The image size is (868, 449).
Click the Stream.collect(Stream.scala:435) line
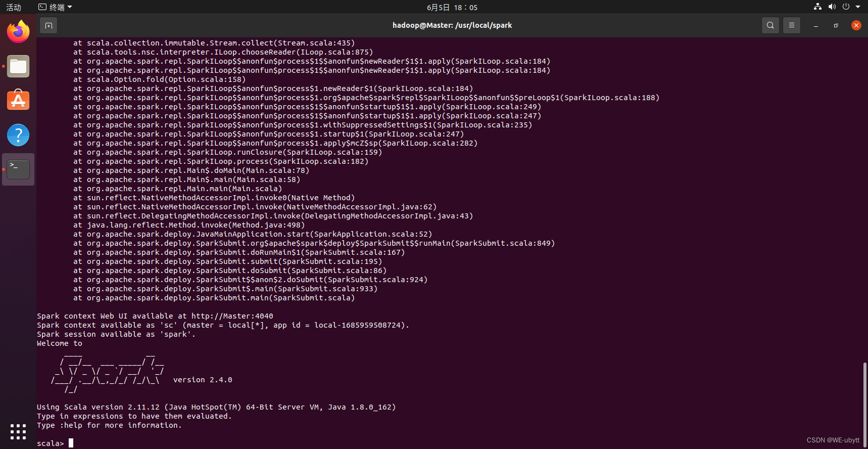[214, 43]
